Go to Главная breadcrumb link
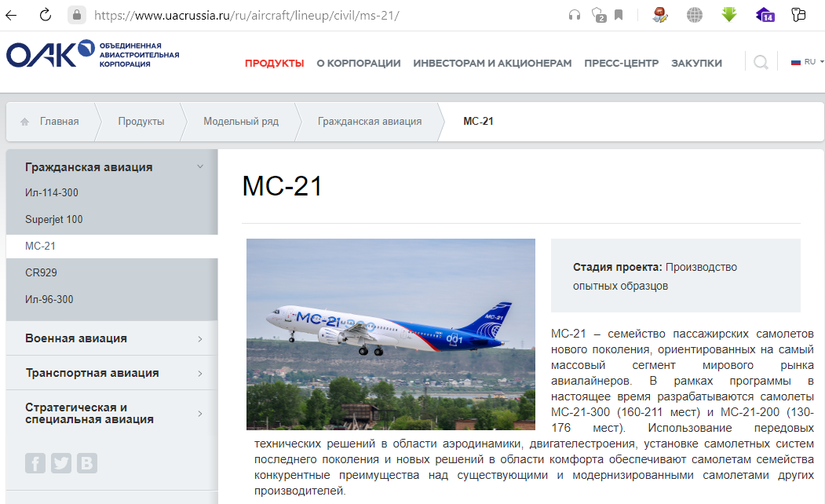The height and width of the screenshot is (504, 825). tap(59, 122)
